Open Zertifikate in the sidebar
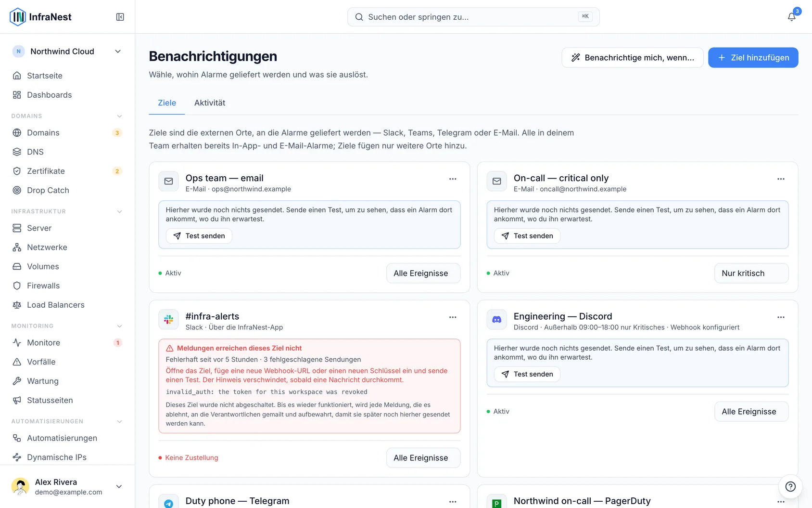 point(67,171)
